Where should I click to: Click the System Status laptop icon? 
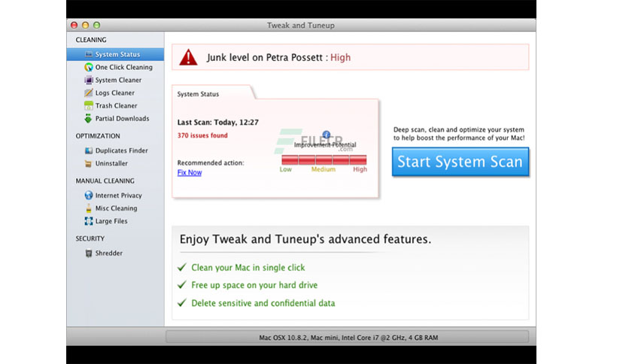point(89,54)
